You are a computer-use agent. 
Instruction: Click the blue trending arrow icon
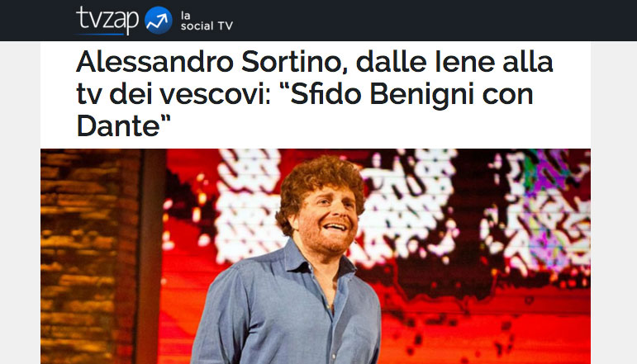[x=158, y=20]
